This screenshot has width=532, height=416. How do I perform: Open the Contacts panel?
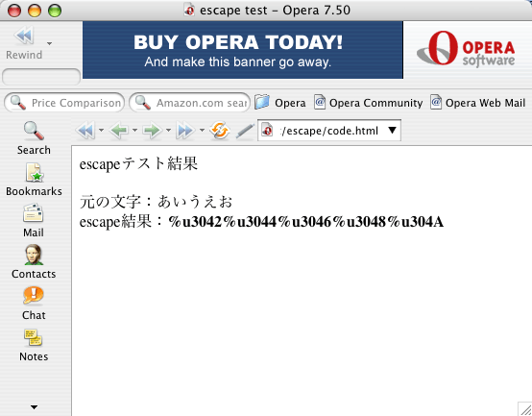(x=34, y=262)
